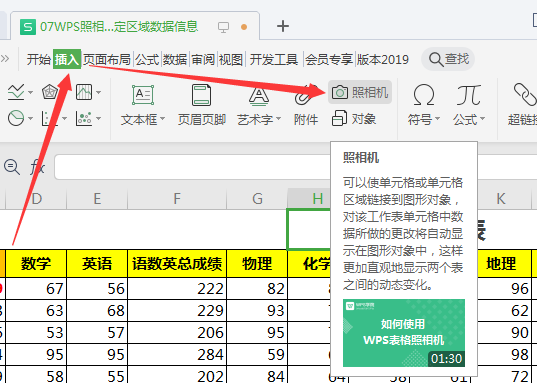Insert an Object (对象)
The image size is (537, 383).
(x=354, y=119)
